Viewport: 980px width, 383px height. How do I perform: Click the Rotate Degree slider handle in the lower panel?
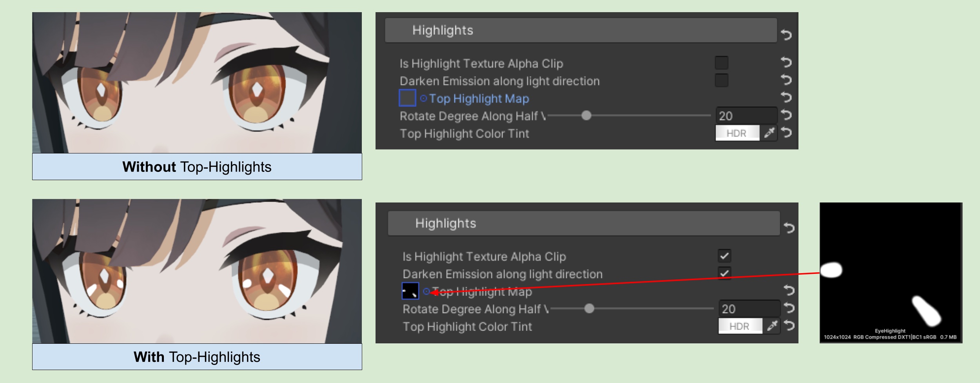pos(589,308)
